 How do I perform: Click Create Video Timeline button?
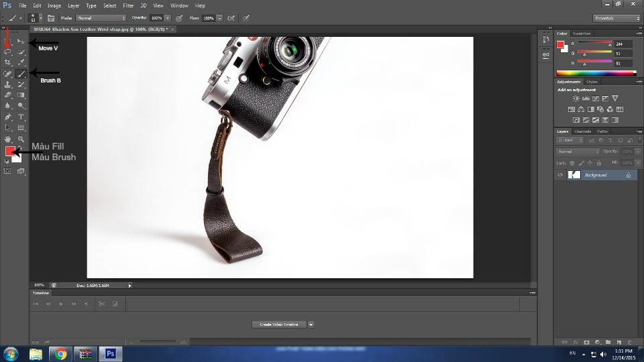(x=279, y=324)
